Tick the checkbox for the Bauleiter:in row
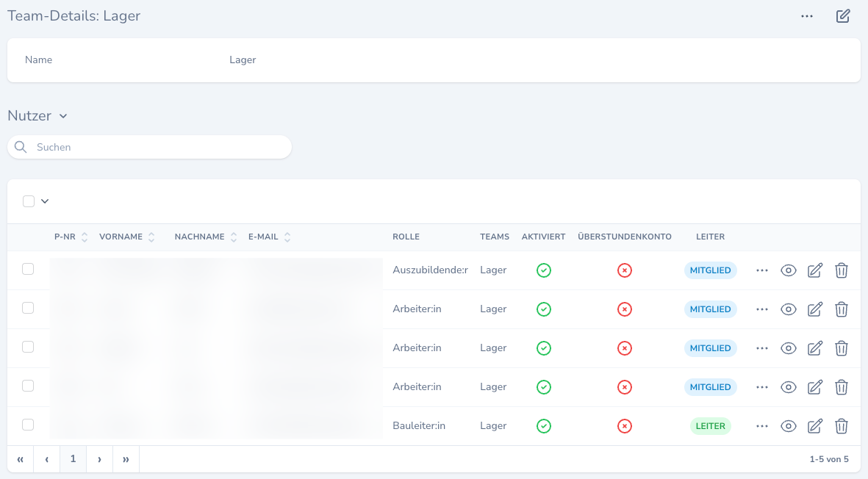Screen dimensions: 868x479 click(28, 425)
